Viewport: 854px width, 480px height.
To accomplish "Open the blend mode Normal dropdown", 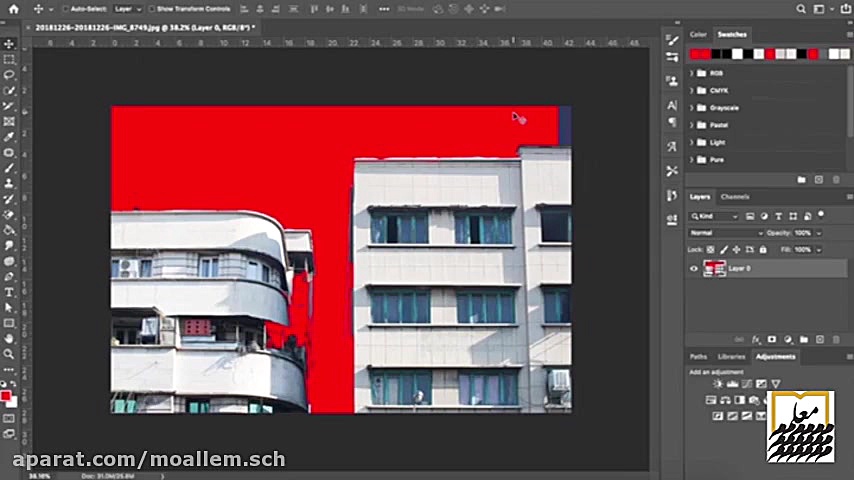I will 725,233.
